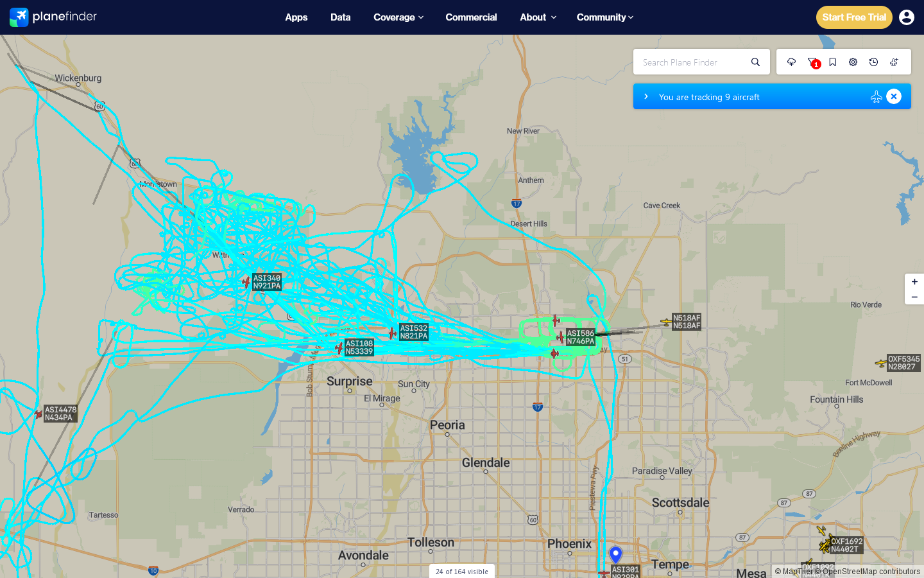Select the yellow plane beside label OXF5345
This screenshot has width=924, height=578.
click(881, 363)
